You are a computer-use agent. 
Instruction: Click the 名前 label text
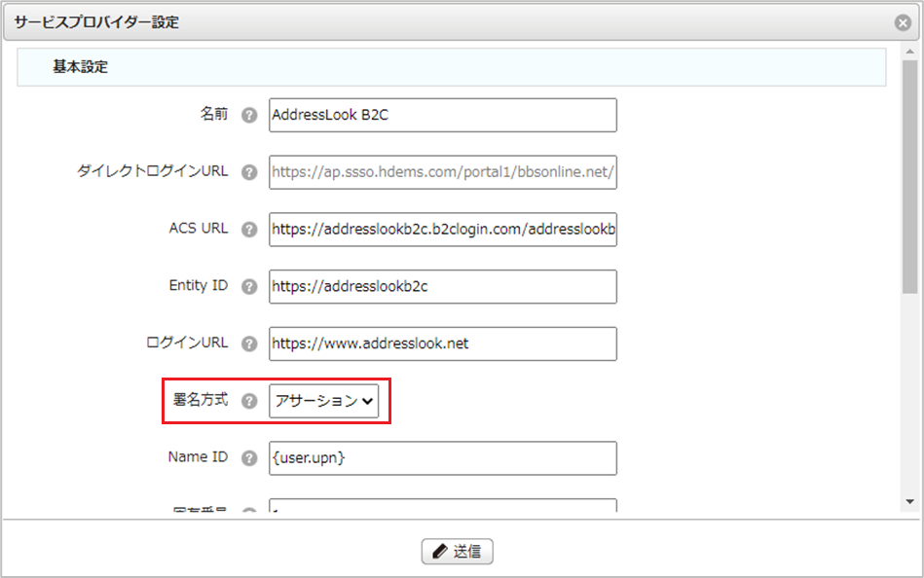click(214, 114)
